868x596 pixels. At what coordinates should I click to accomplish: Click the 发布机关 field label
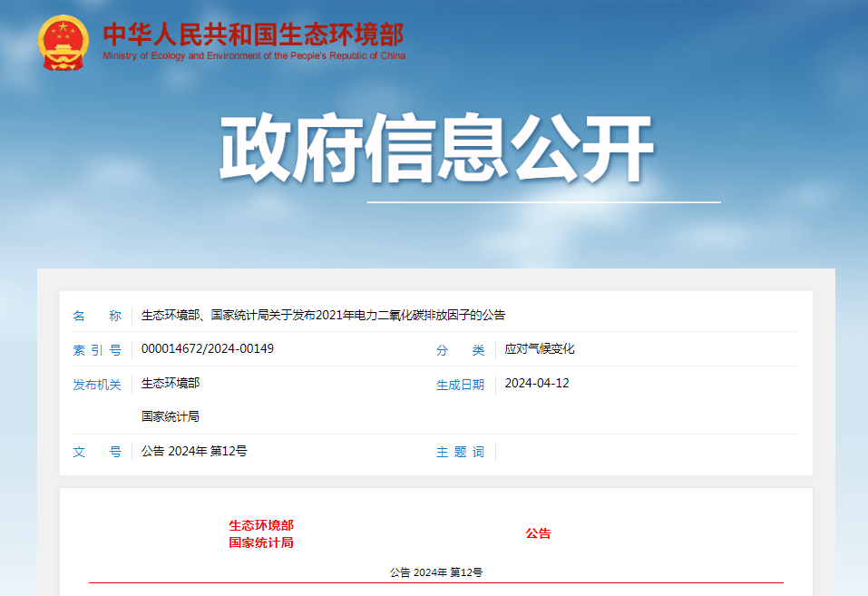(x=97, y=385)
